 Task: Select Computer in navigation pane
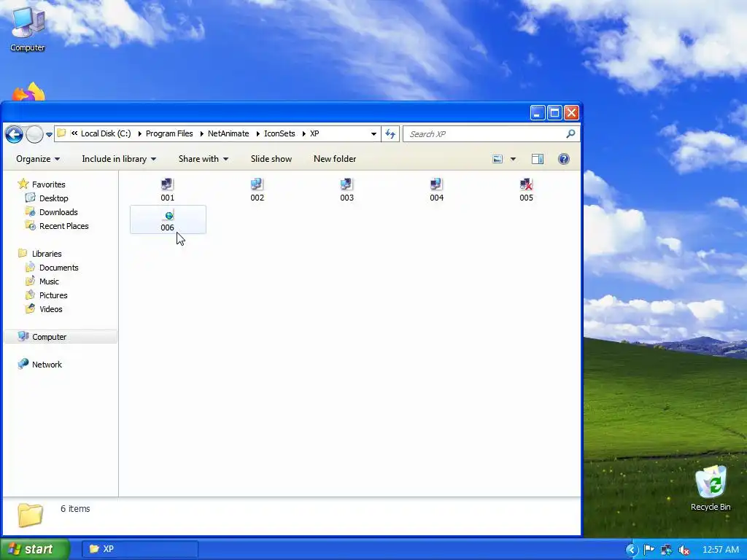[60, 337]
